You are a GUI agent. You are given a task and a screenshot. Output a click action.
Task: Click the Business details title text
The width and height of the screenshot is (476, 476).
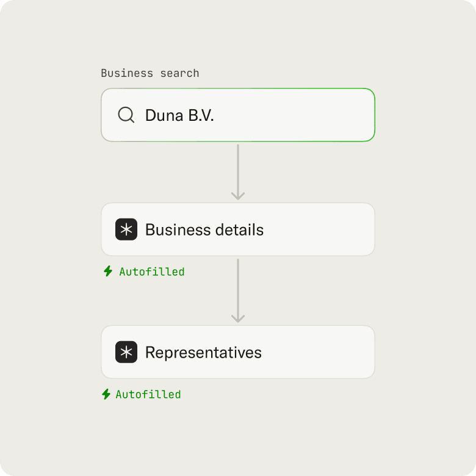pos(204,230)
